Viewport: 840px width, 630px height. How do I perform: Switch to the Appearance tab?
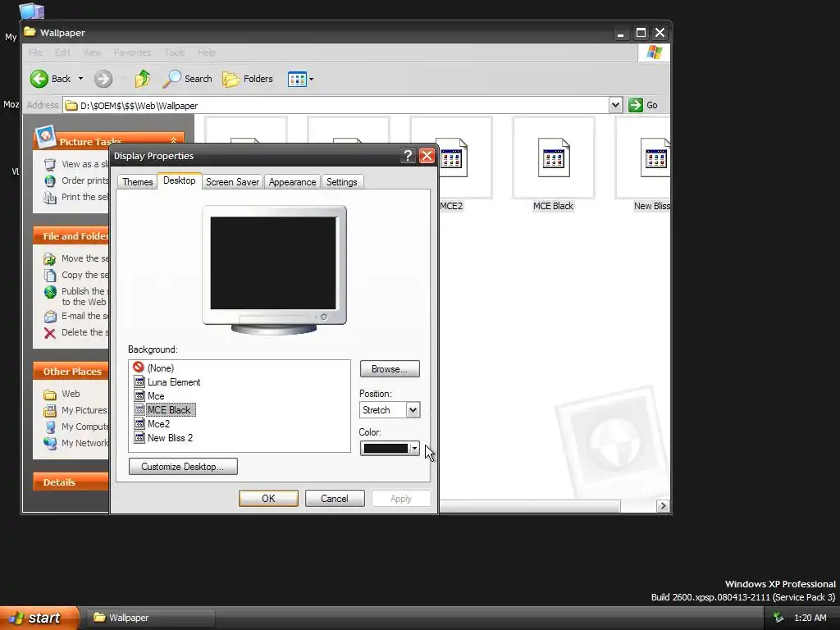[x=293, y=182]
